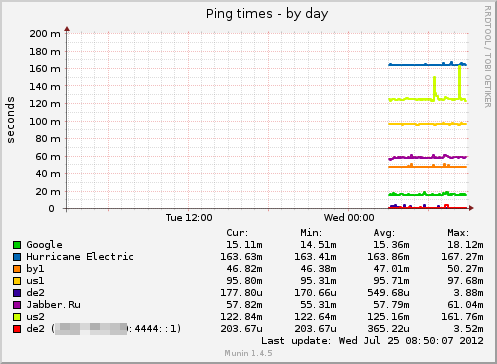This screenshot has height=364, width=497.
Task: Click the RRDTOOL / TOBI OETIKER watermark
Action: click(488, 57)
